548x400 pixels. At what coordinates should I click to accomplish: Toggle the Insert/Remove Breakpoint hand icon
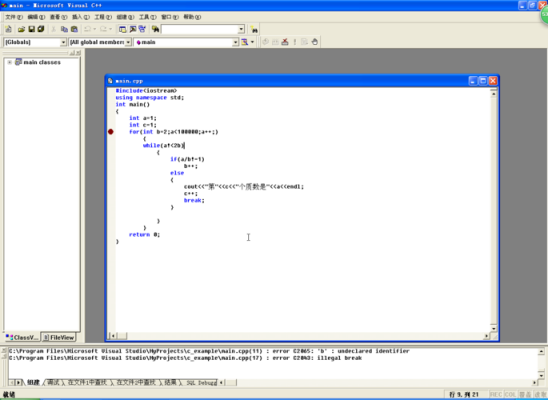pos(315,42)
